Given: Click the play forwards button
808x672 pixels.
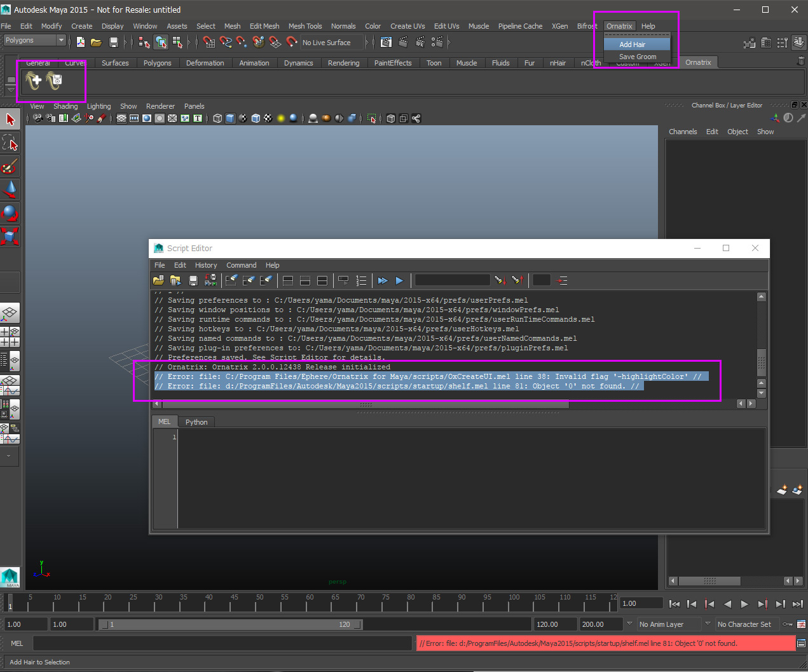Looking at the screenshot, I should coord(744,604).
